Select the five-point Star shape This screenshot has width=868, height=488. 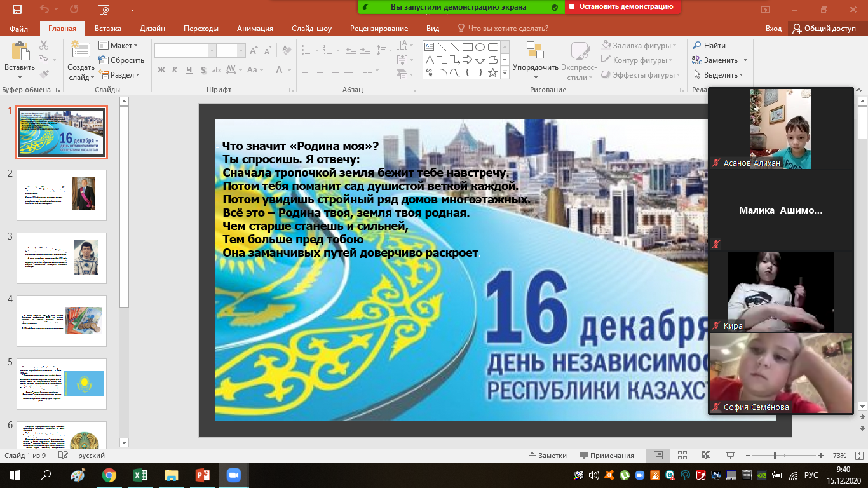coord(492,72)
